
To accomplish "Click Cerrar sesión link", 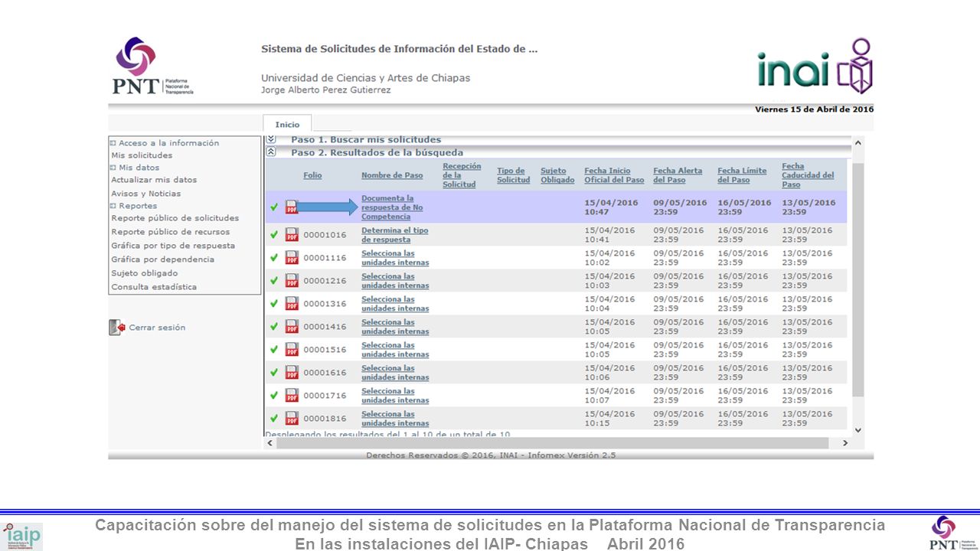I will click(157, 328).
